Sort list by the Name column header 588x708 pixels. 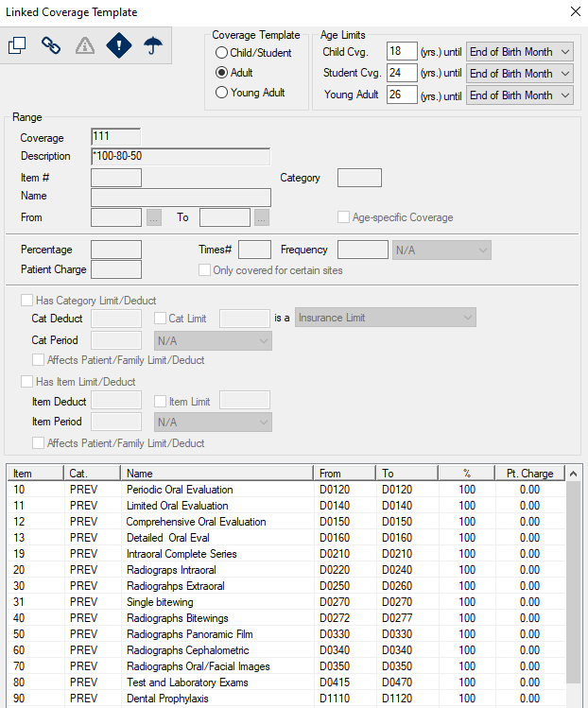point(217,473)
